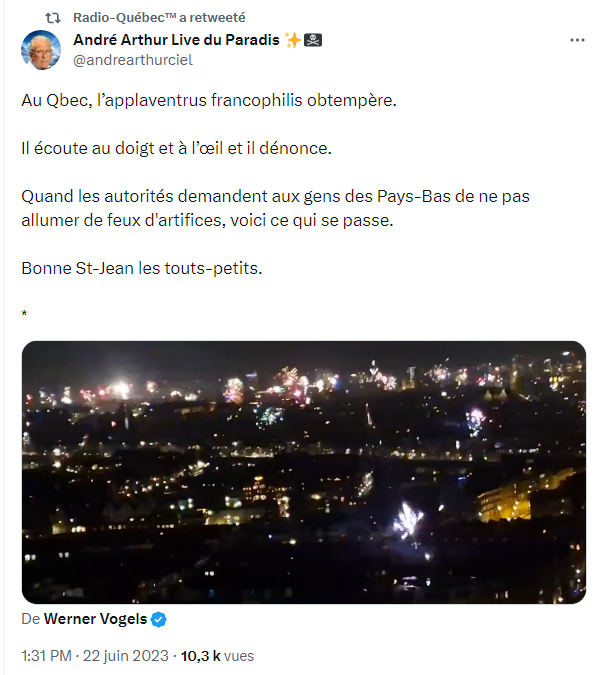This screenshot has height=675, width=600.
Task: Click André Arthur's profile avatar
Action: point(40,50)
